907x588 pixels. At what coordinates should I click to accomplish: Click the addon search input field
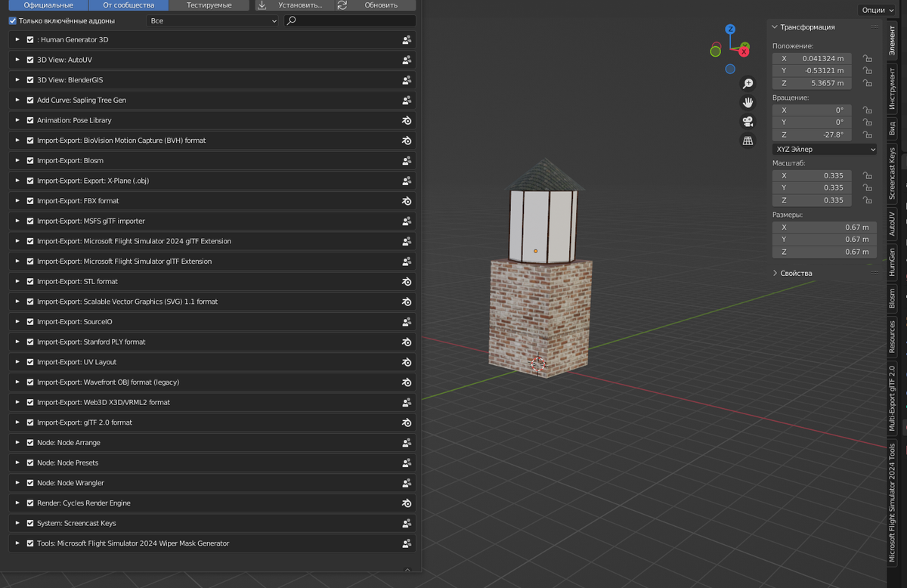click(350, 21)
